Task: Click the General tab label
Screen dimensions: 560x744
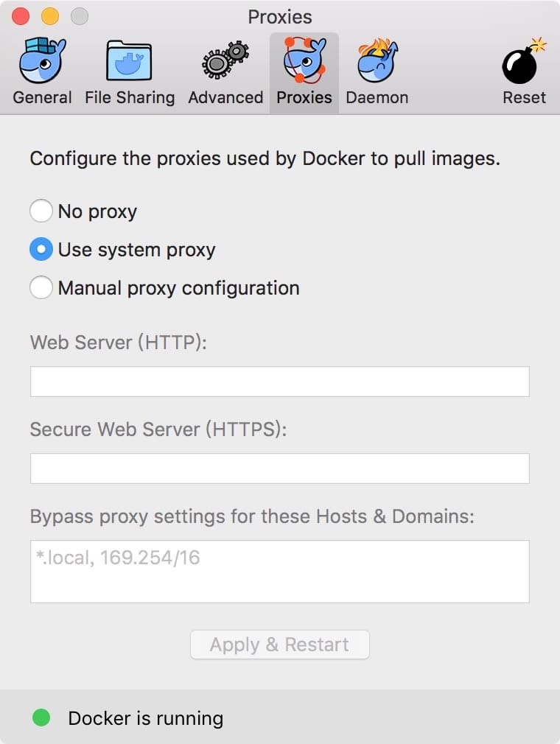Action: point(42,96)
